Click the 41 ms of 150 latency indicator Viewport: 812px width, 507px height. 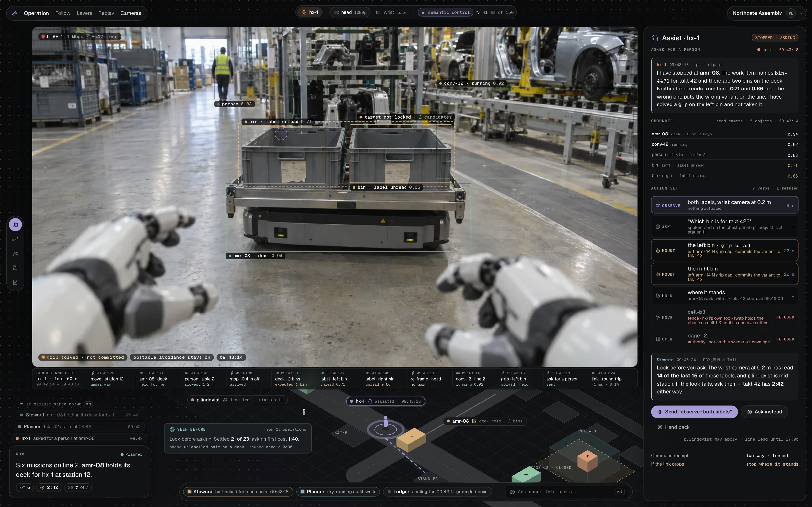tap(494, 12)
